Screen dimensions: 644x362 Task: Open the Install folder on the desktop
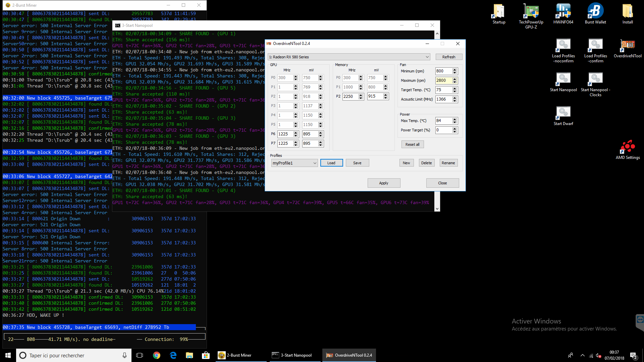628,14
